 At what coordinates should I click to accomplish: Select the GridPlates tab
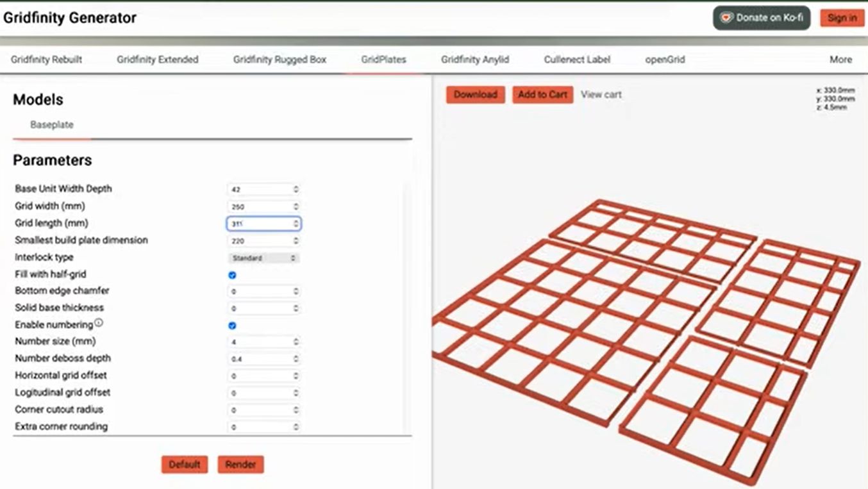click(x=383, y=60)
